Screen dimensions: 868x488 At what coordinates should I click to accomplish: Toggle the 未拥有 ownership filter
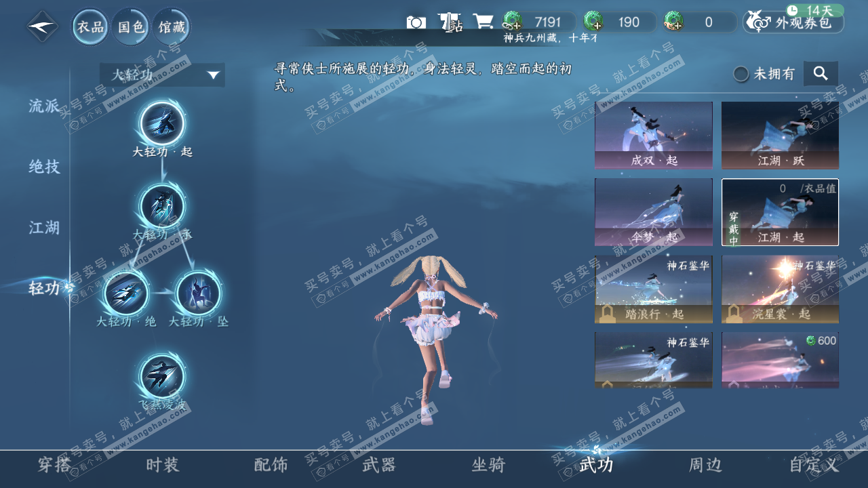click(x=741, y=74)
